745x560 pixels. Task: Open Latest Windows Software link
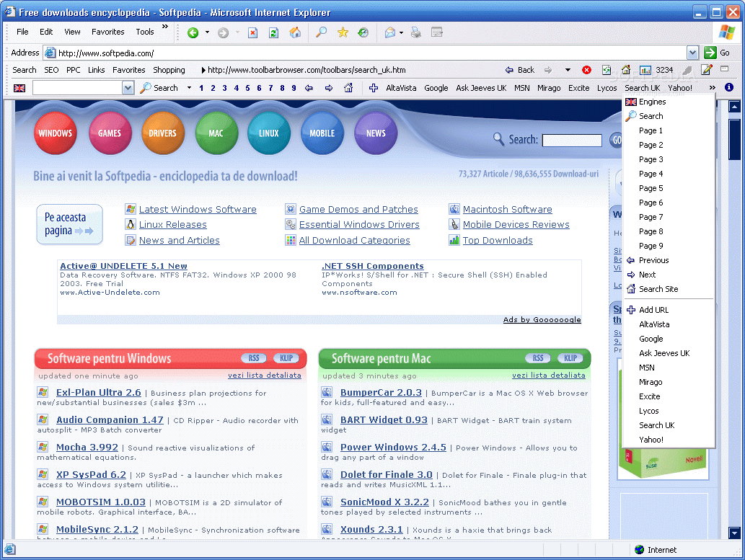198,210
